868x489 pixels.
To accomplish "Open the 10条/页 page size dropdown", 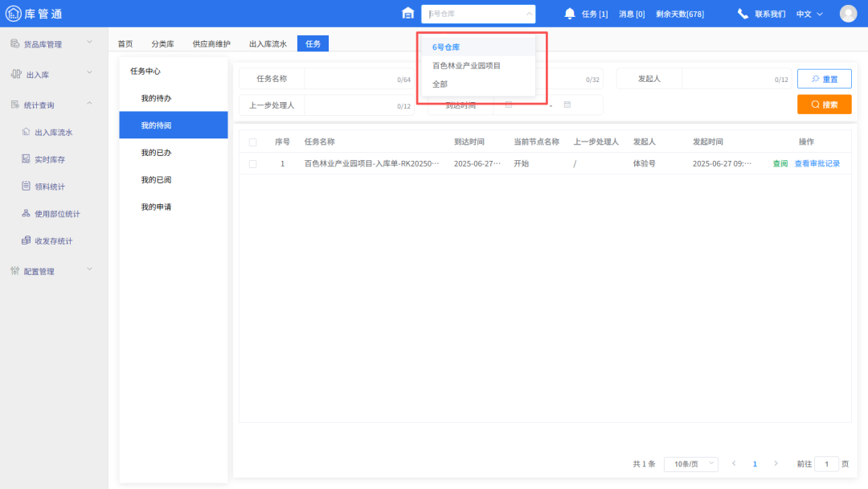I will (x=691, y=464).
